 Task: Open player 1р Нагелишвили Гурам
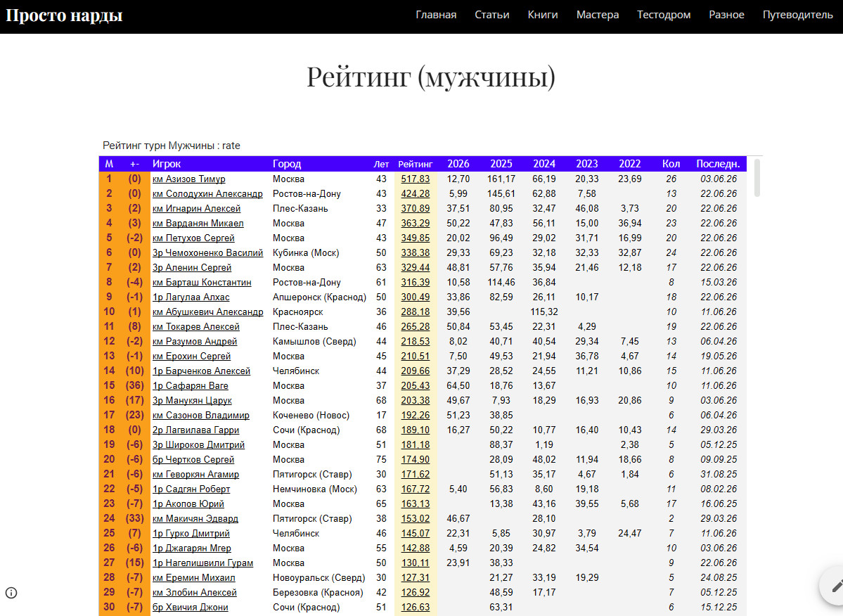pyautogui.click(x=202, y=563)
